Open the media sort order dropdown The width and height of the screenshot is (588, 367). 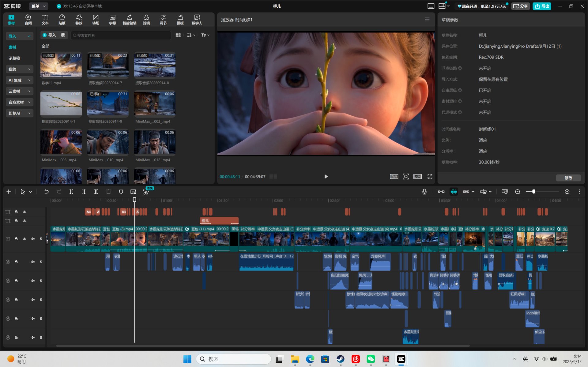191,35
